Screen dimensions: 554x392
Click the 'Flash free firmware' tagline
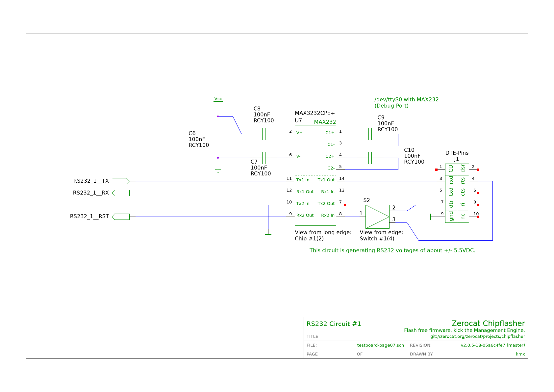pos(465,330)
